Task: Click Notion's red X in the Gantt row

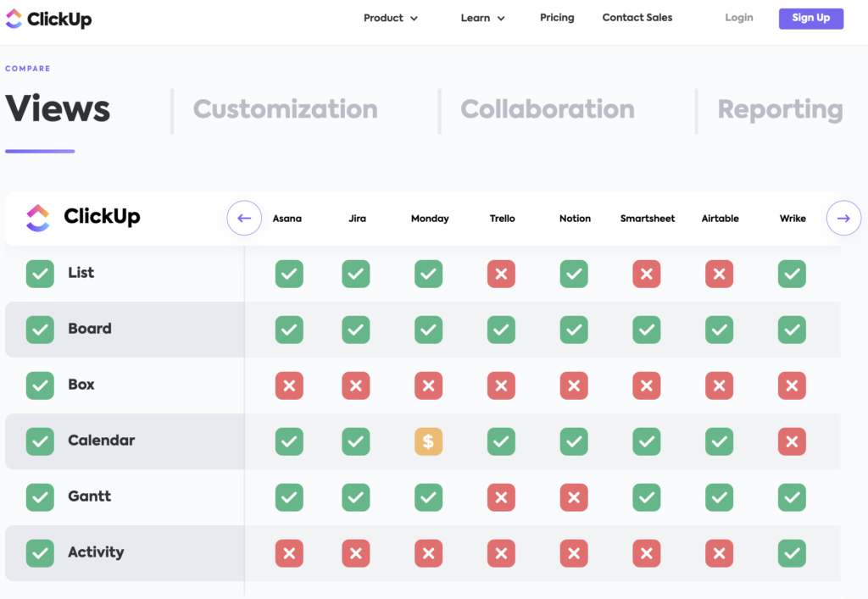Action: click(574, 497)
